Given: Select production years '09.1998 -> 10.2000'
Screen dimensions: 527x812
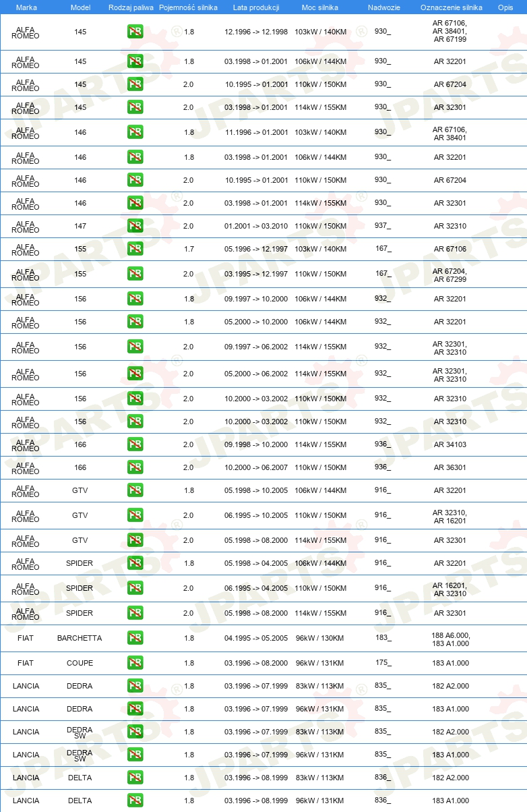Looking at the screenshot, I should (x=256, y=444).
